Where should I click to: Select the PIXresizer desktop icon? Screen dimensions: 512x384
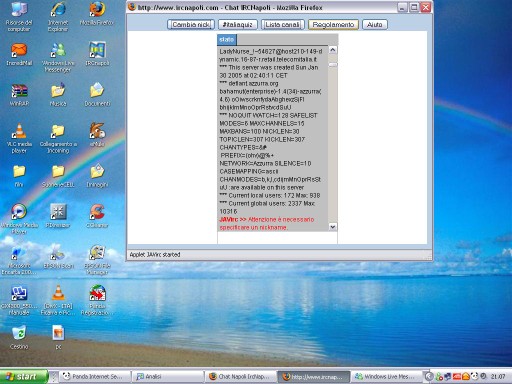[x=58, y=216]
